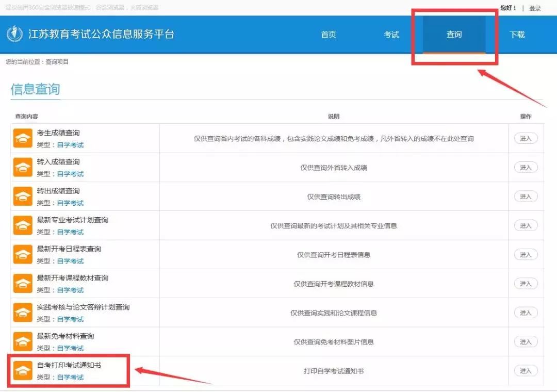Switch to the 考试 tab
This screenshot has width=557, height=392.
[391, 35]
